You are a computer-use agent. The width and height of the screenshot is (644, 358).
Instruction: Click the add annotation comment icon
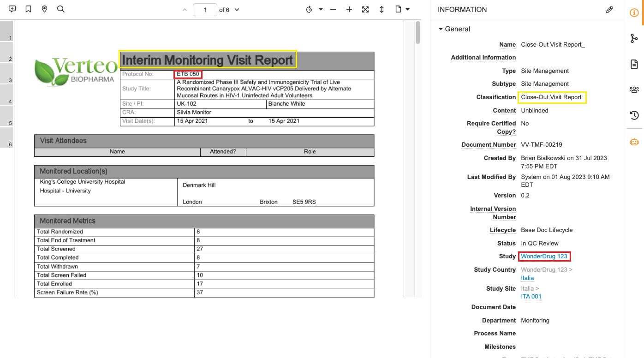pos(12,9)
